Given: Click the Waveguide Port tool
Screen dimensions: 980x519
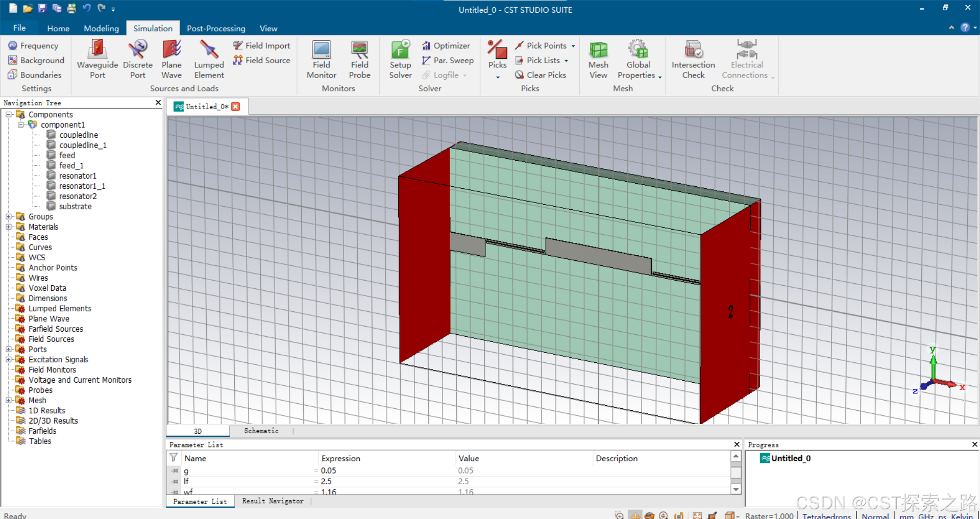Looking at the screenshot, I should (97, 60).
